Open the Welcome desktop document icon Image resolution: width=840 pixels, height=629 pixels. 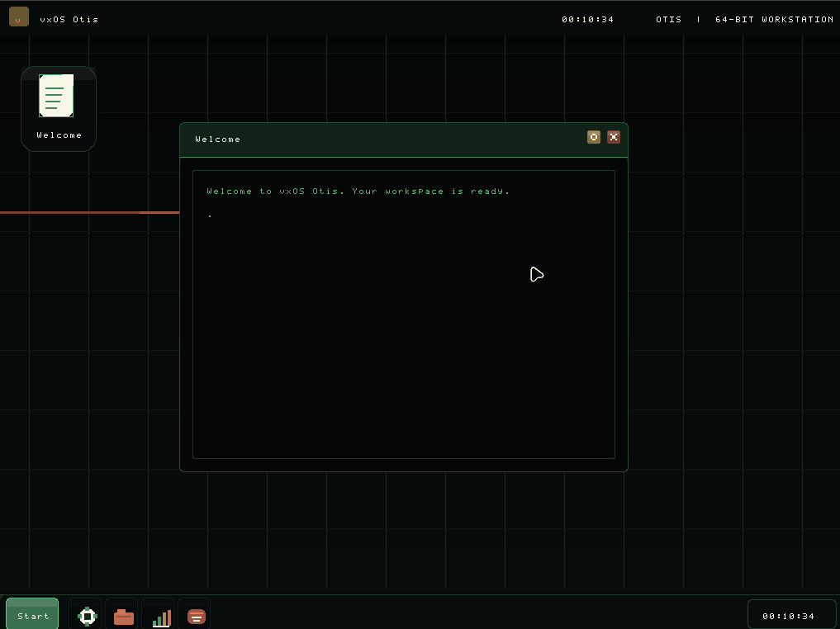[59, 109]
